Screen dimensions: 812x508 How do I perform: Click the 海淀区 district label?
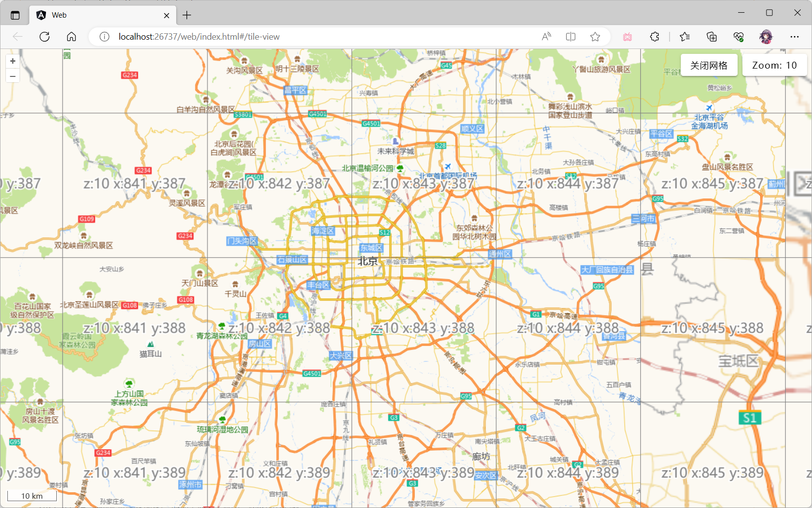click(323, 231)
